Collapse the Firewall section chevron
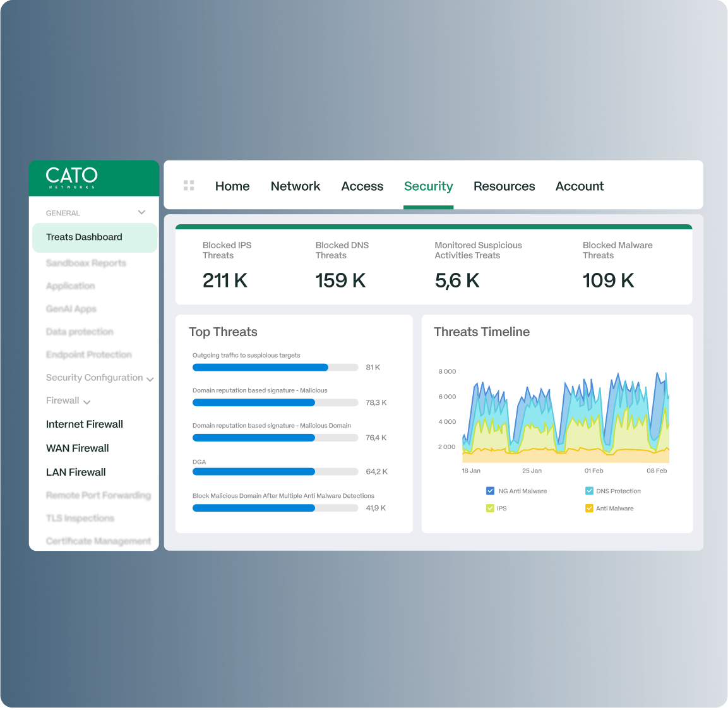 click(87, 402)
